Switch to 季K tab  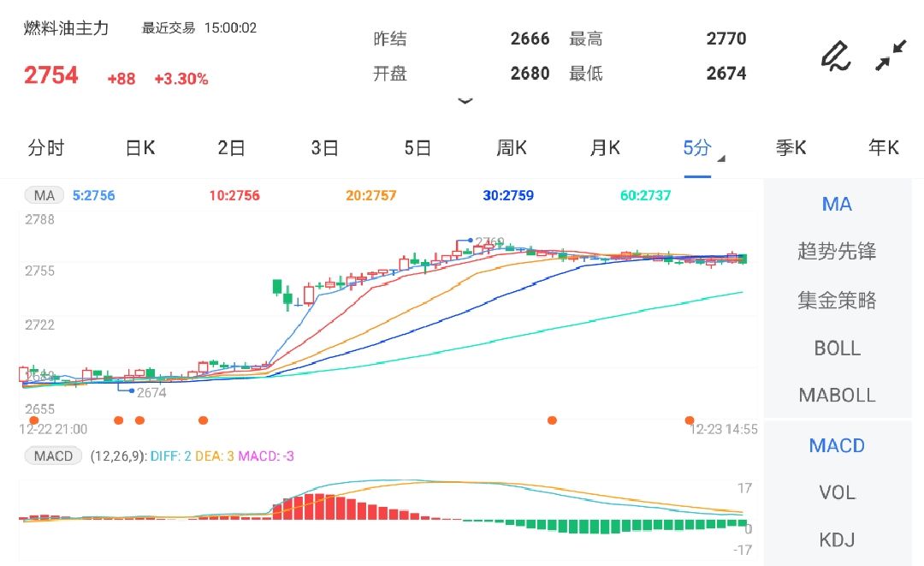pos(791,148)
